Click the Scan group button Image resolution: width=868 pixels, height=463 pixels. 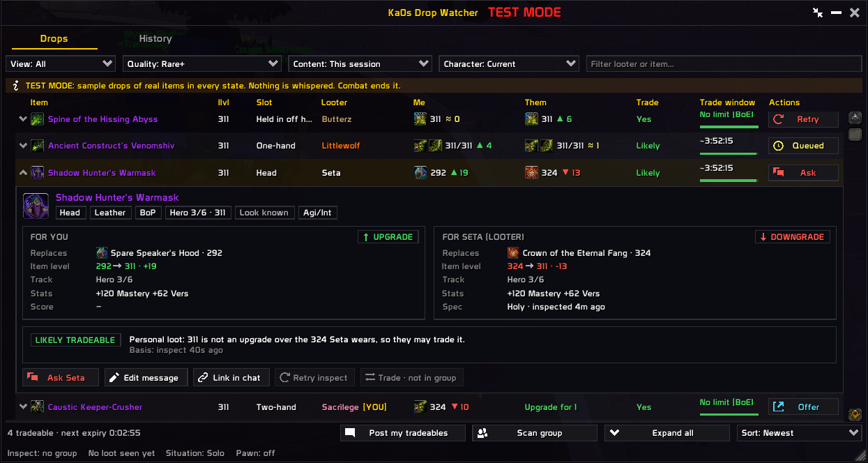pyautogui.click(x=535, y=433)
